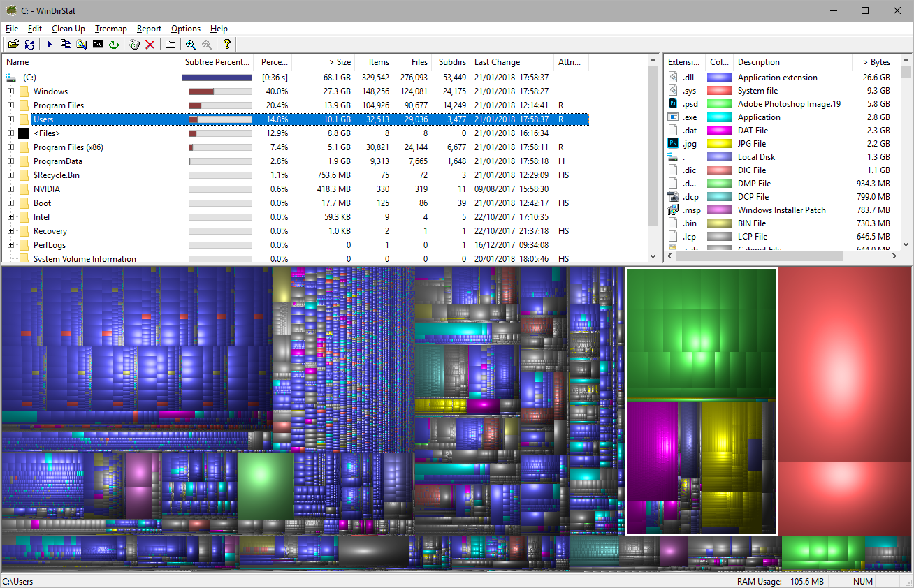Sort extensions by > Bytes column header

point(873,62)
